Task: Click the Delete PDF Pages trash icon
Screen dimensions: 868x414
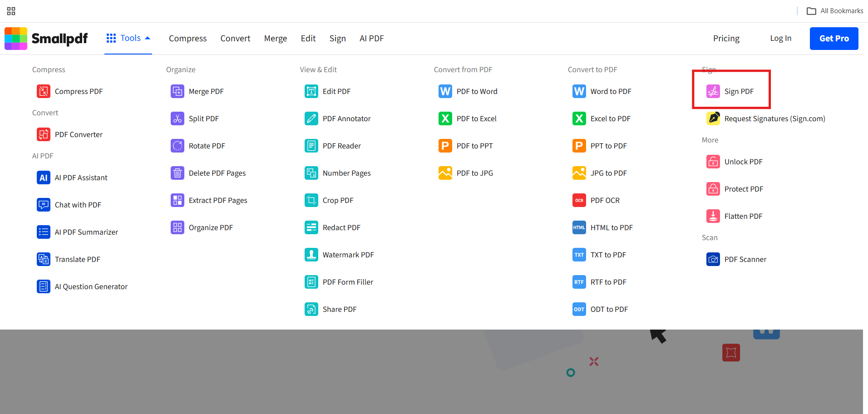Action: 178,173
